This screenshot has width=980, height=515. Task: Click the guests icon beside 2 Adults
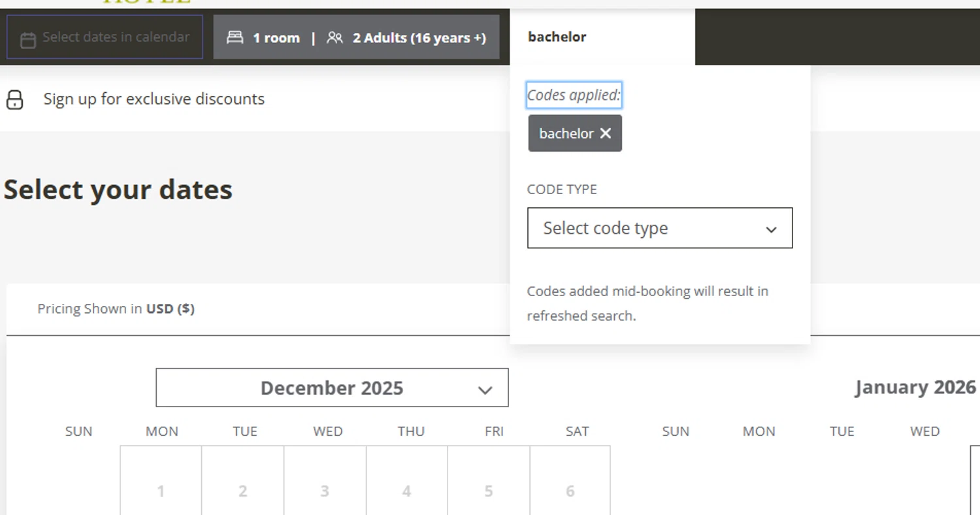(335, 37)
